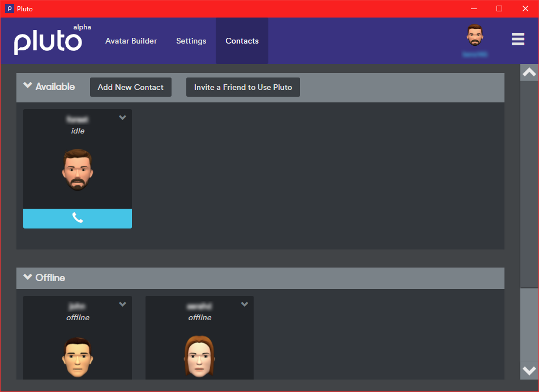Click the dark-haired offline contact avatar
Viewport: 539px width, 392px height.
78,356
